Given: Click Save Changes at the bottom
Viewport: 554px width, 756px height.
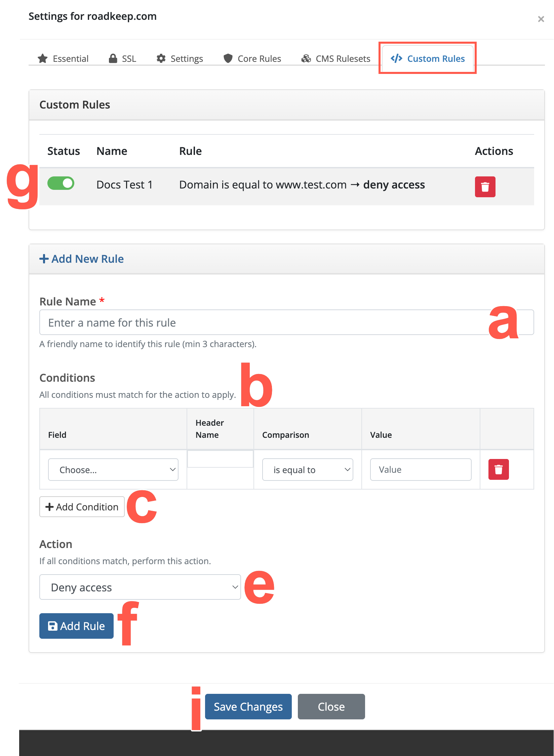Looking at the screenshot, I should (x=248, y=706).
